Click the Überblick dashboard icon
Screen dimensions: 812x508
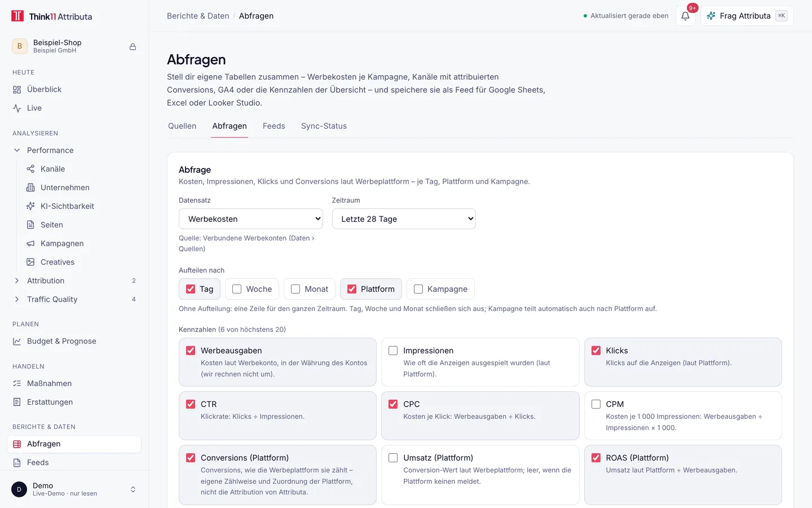click(17, 90)
